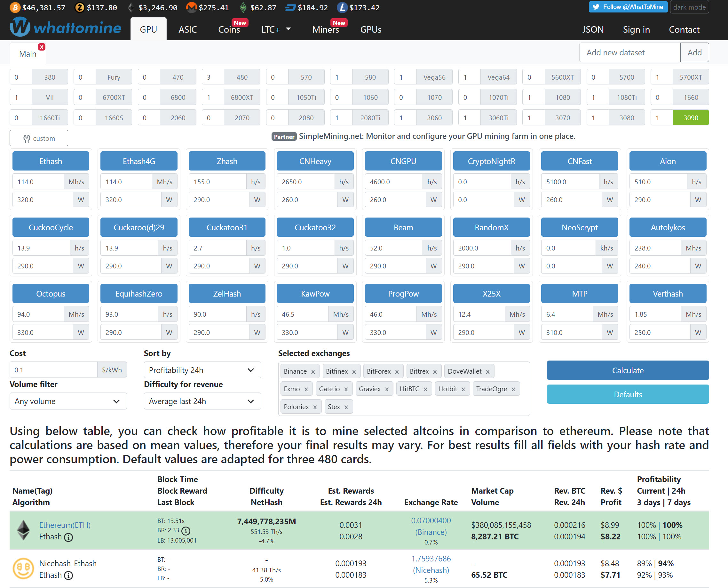Remove Bitfinex from selected exchanges

pyautogui.click(x=354, y=371)
